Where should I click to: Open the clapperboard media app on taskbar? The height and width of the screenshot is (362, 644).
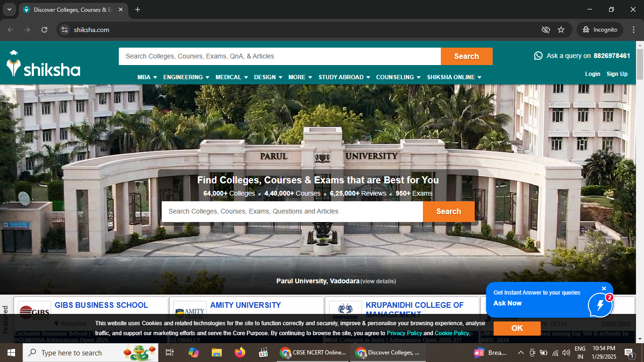click(263, 353)
